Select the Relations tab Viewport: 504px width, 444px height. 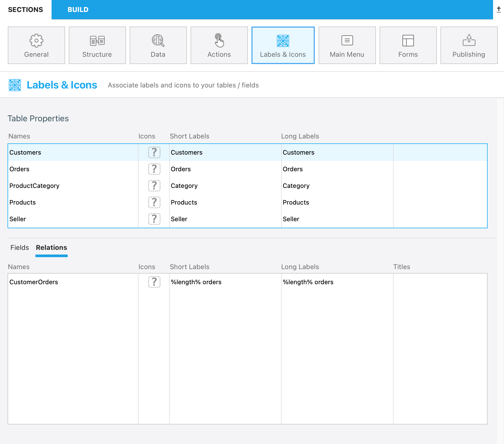(x=52, y=248)
